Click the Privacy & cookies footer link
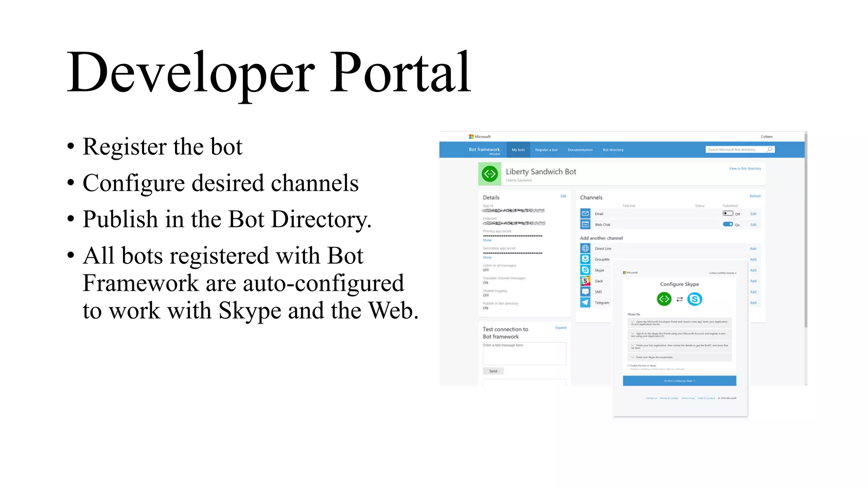The image size is (868, 488). (x=669, y=398)
